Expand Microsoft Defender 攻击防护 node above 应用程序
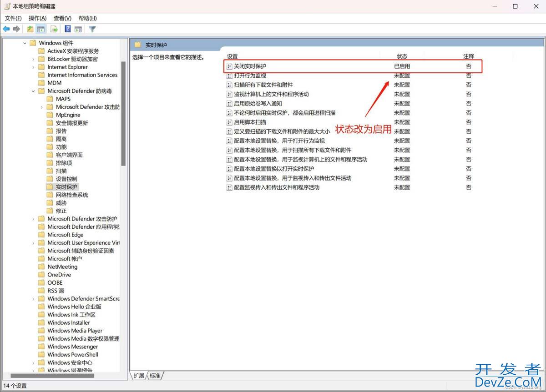This screenshot has height=392, width=546. pos(33,219)
